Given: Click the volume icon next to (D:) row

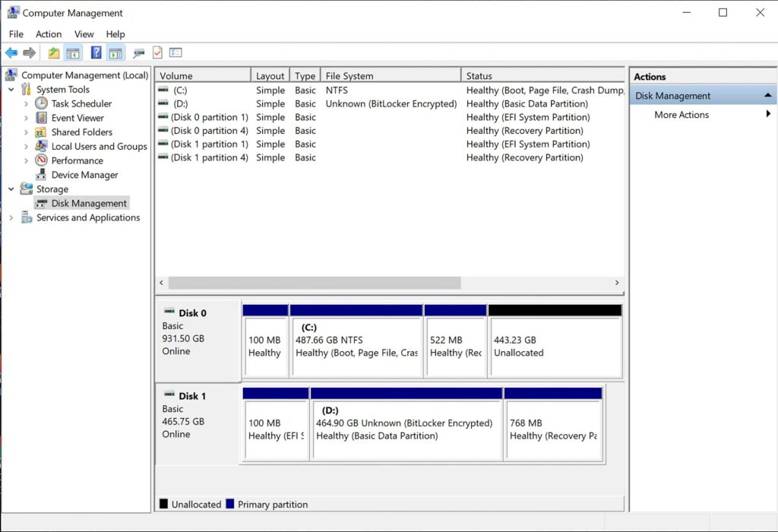Looking at the screenshot, I should pyautogui.click(x=163, y=103).
